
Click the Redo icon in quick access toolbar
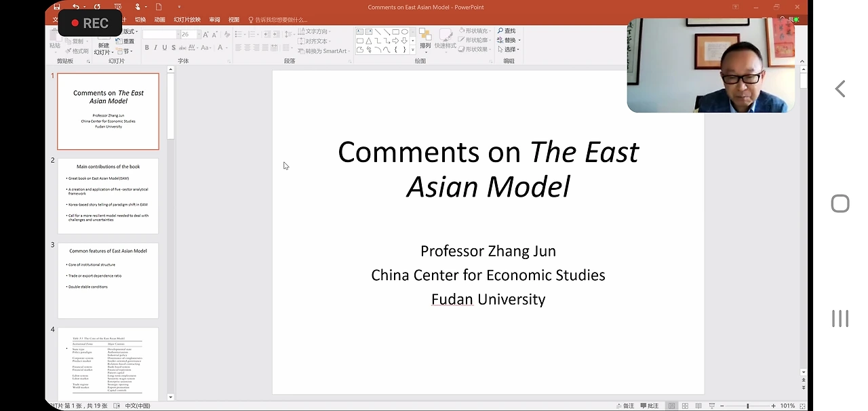click(x=97, y=7)
